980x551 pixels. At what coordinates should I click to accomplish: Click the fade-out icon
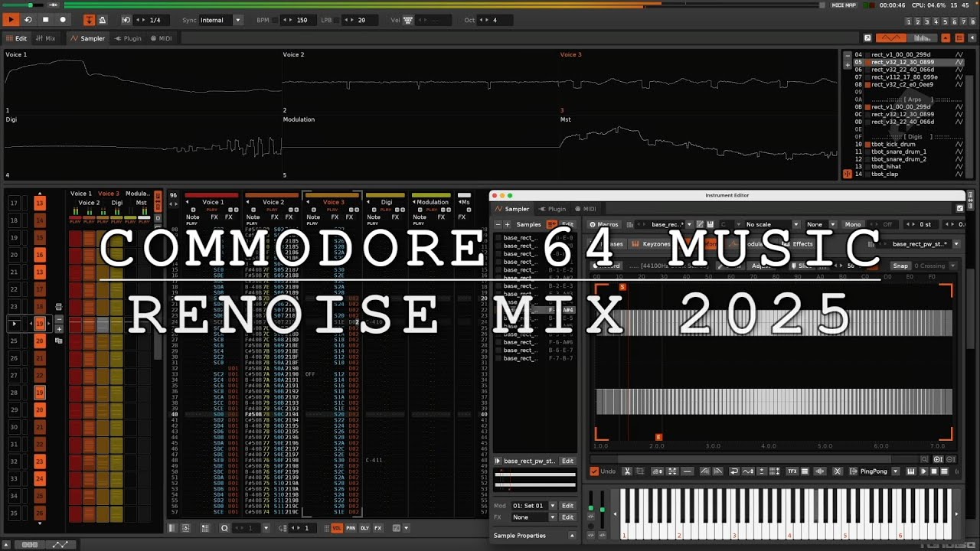click(717, 471)
